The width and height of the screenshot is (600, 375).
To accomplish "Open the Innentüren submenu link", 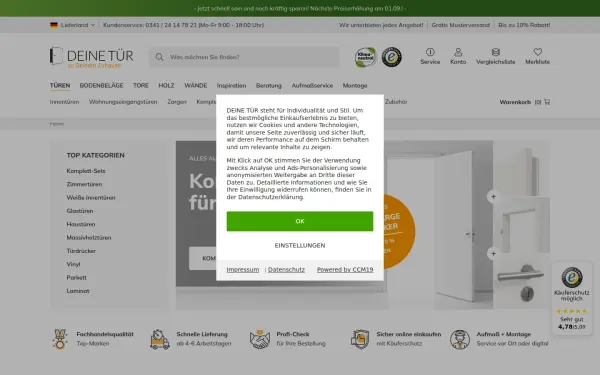I will tap(64, 102).
